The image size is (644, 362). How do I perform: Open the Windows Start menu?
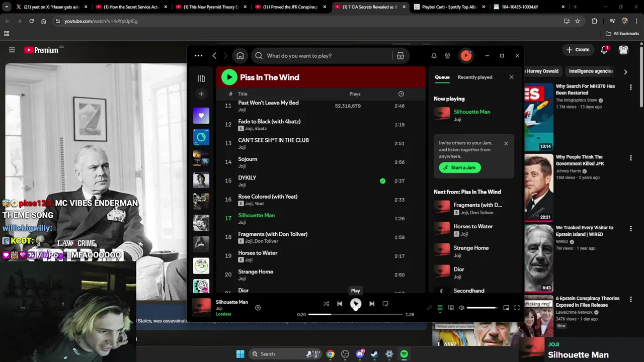click(x=240, y=354)
